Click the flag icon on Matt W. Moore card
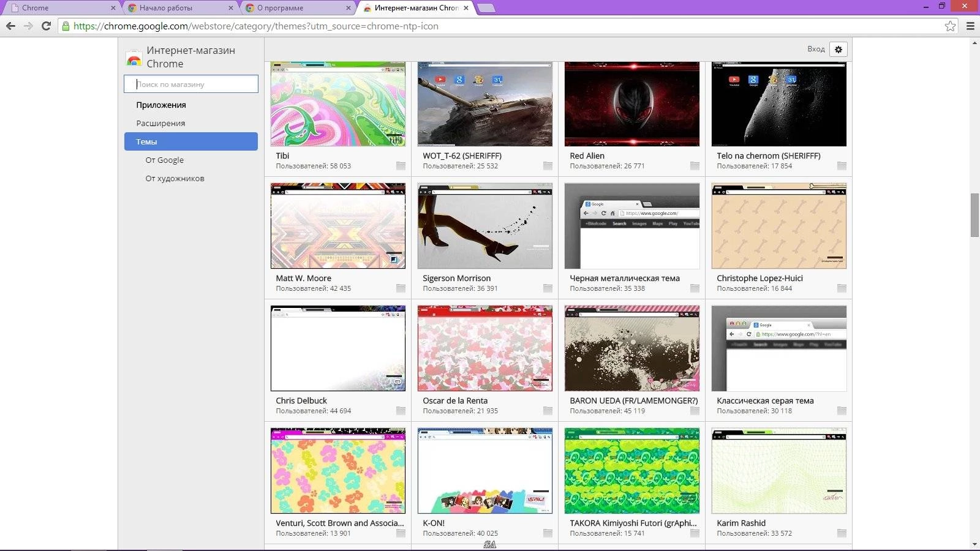This screenshot has height=551, width=980. 401,288
